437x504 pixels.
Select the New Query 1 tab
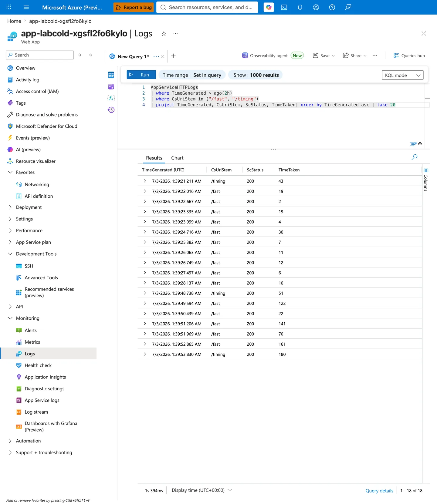133,56
